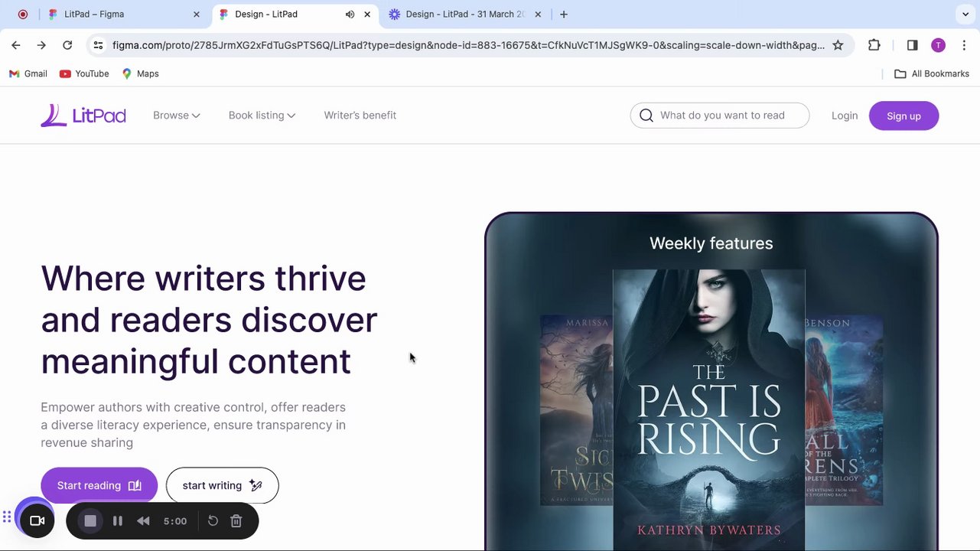Pause the screen recording

click(118, 521)
